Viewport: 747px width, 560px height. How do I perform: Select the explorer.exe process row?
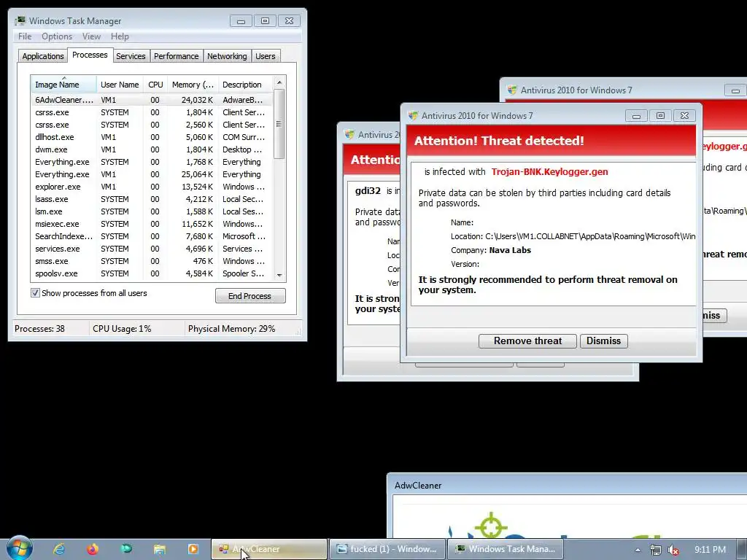pyautogui.click(x=152, y=187)
